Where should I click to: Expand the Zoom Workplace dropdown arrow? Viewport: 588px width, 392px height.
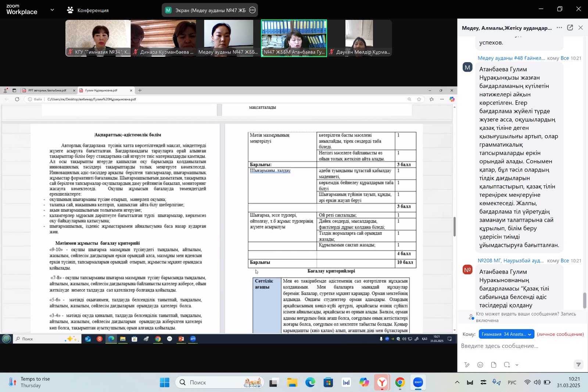click(52, 10)
